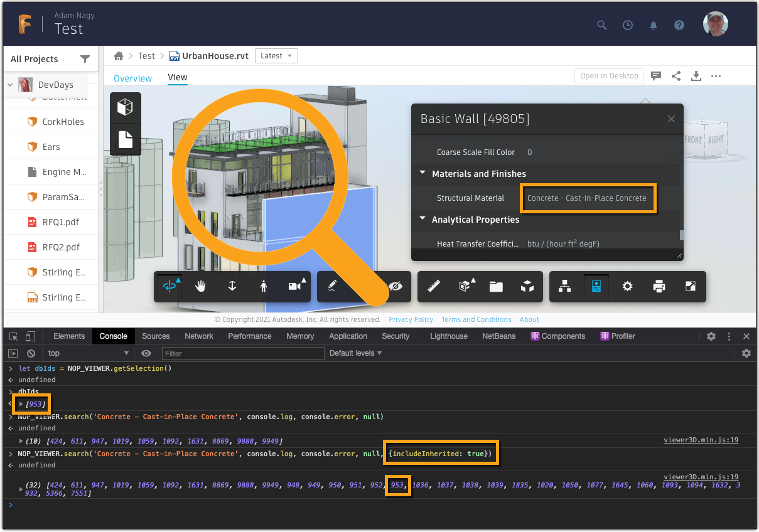The width and height of the screenshot is (759, 532).
Task: Open the Privacy Policy link
Action: point(411,319)
